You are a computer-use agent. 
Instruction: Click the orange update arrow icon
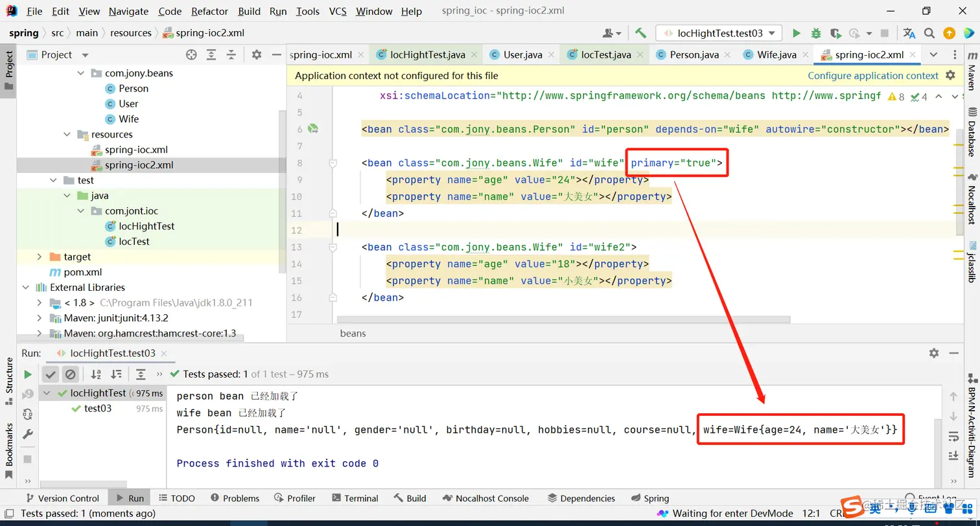[949, 33]
